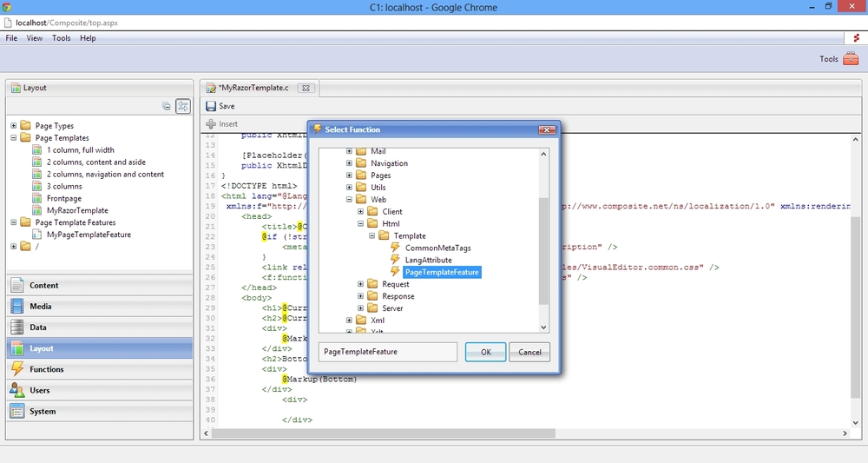
Task: Confirm selection with the OK button
Action: pos(485,352)
